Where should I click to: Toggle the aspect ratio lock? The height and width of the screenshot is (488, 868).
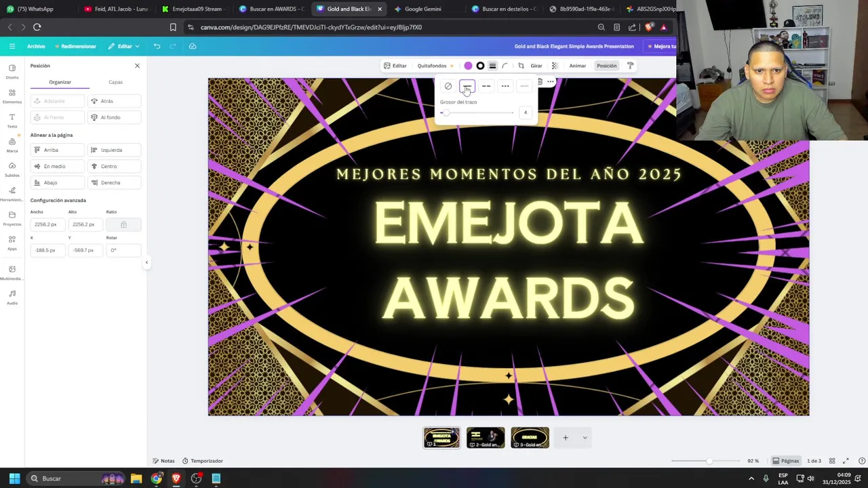tap(123, 224)
